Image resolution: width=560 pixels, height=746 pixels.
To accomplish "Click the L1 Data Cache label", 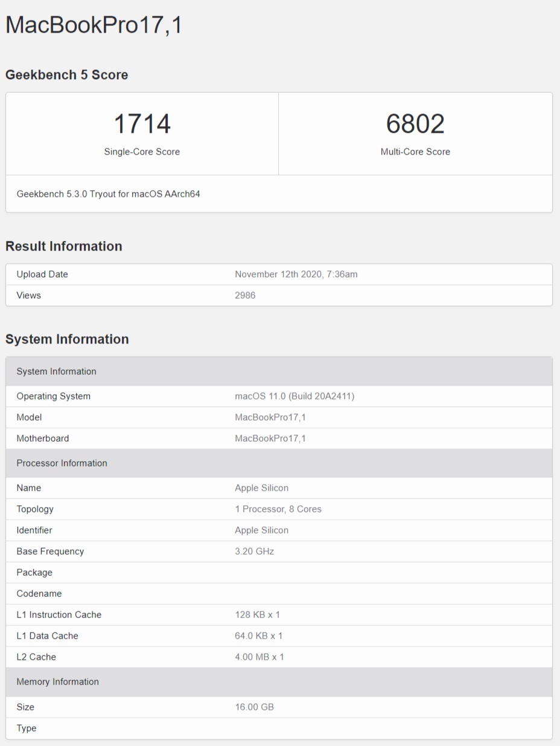I will click(x=48, y=636).
